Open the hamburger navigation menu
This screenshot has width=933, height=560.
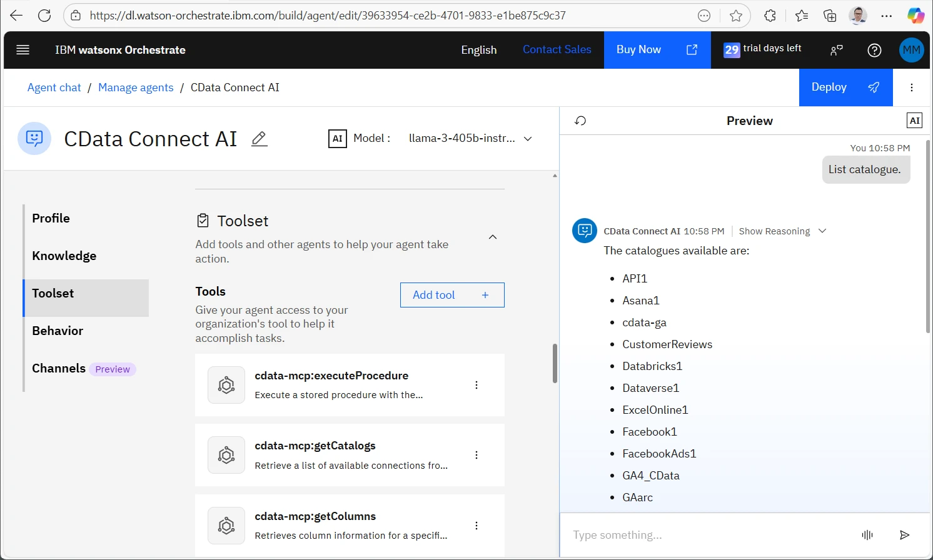(23, 50)
